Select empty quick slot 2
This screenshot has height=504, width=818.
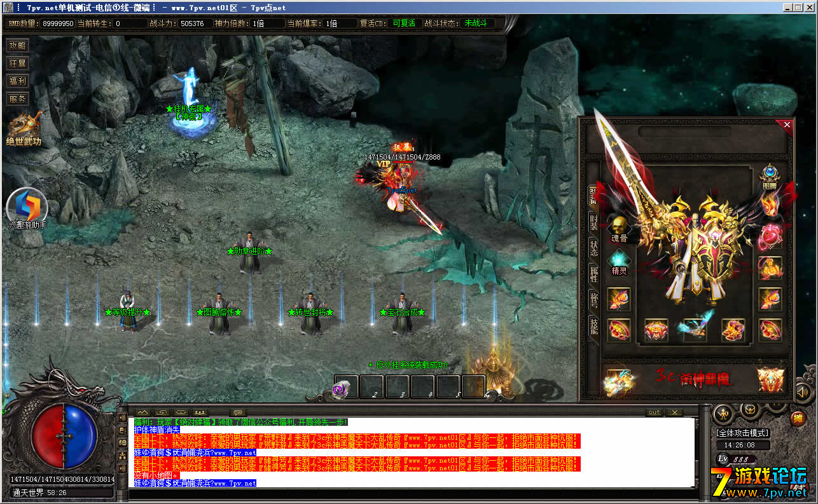371,386
